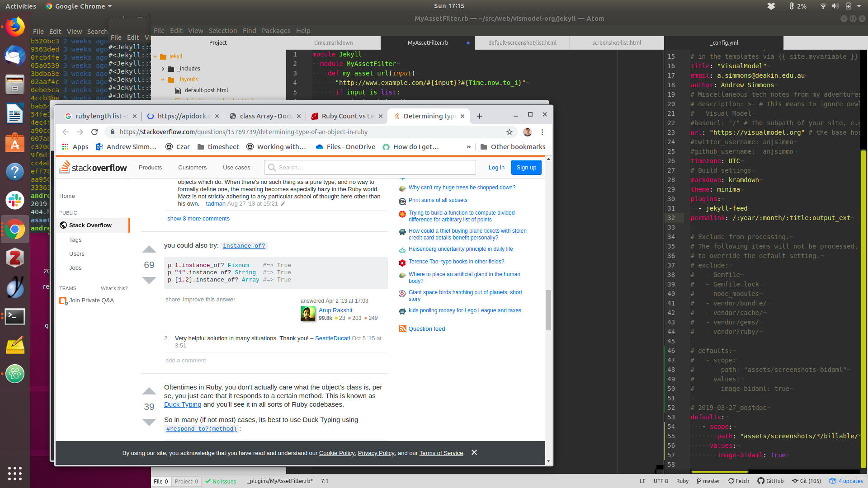Switch to the time.markdown tab
Viewport: 868px width, 488px height.
pos(333,42)
